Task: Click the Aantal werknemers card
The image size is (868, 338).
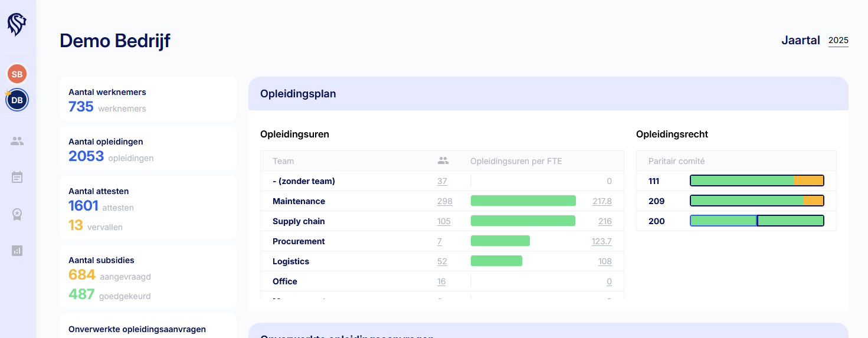Action: (148, 99)
